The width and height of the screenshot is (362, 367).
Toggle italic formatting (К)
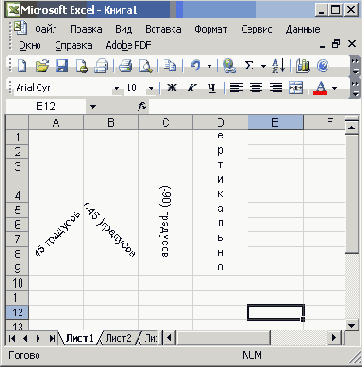pos(191,88)
